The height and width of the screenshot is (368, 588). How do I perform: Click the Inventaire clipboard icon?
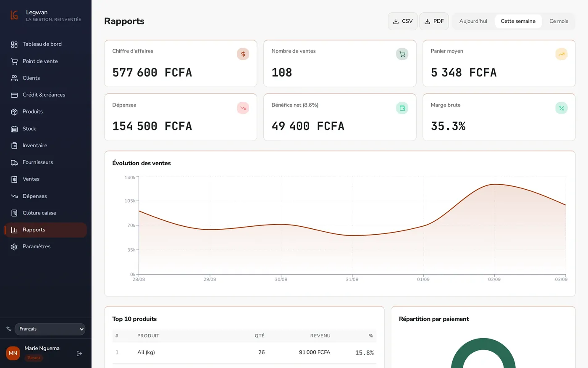tap(14, 146)
